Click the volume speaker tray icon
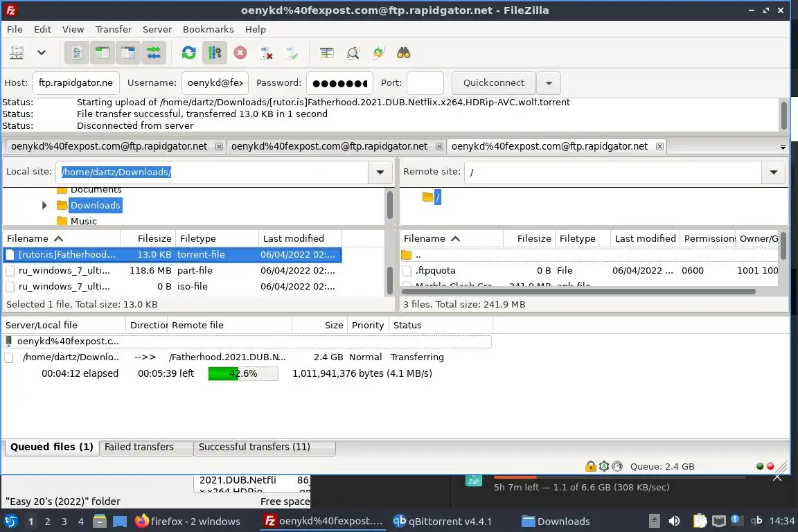 pyautogui.click(x=674, y=521)
